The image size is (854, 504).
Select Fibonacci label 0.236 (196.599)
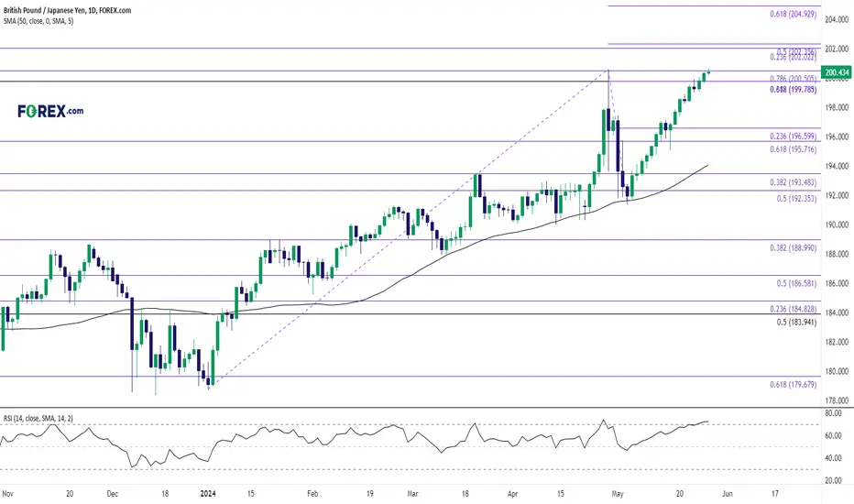click(793, 137)
